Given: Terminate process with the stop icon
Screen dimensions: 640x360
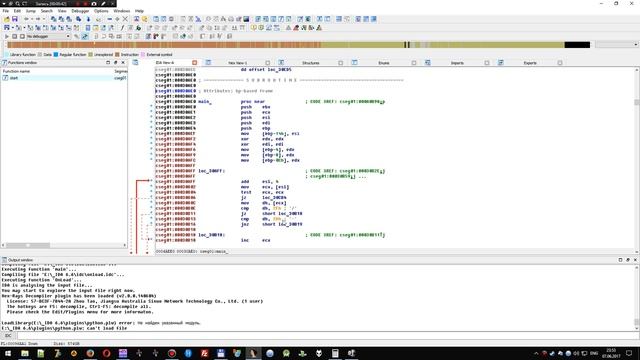Looking at the screenshot, I should (22, 36).
